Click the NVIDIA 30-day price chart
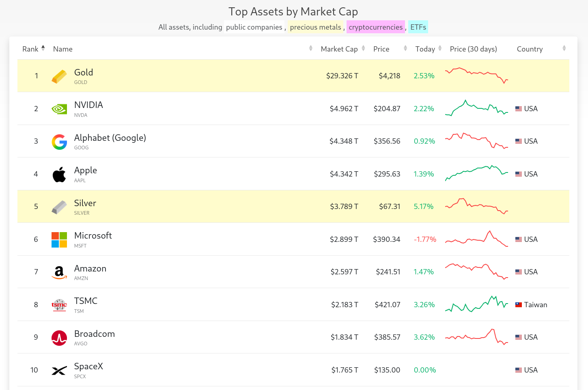Viewport: 588px width, 390px height. click(x=476, y=108)
